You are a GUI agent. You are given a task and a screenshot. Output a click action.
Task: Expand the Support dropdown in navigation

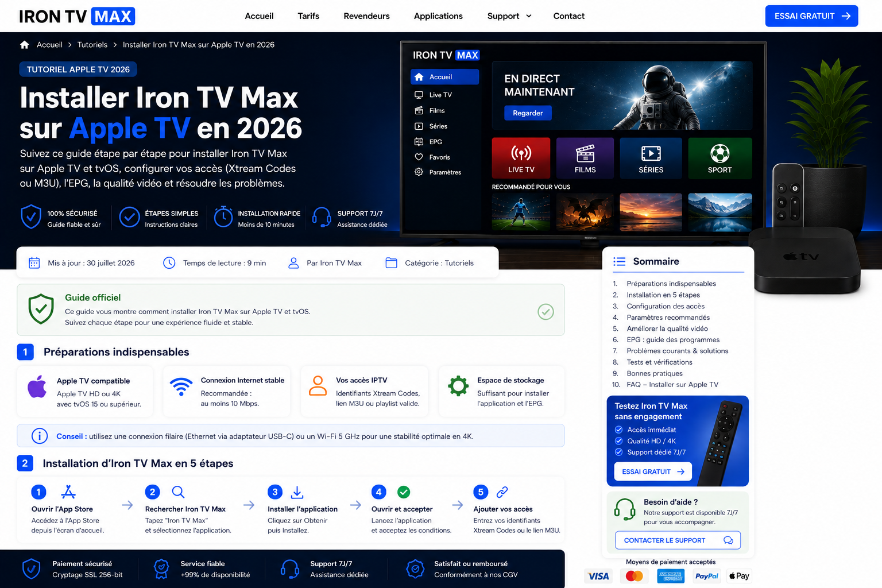tap(509, 16)
